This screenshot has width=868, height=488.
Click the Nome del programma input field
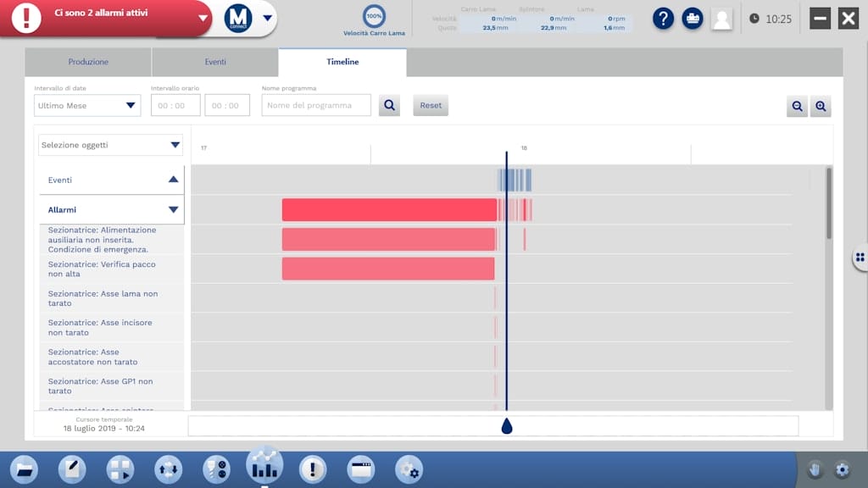coord(316,105)
